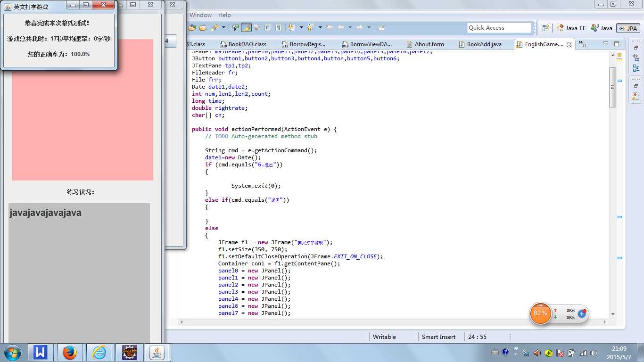Viewport: 644px width, 362px height.
Task: Click the 24 : 55 cursor position entry
Action: click(x=477, y=337)
